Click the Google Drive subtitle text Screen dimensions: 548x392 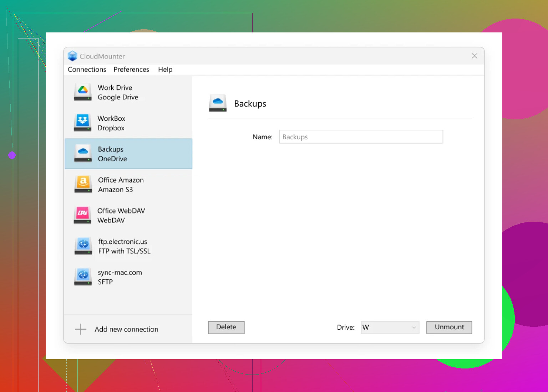[x=118, y=97]
